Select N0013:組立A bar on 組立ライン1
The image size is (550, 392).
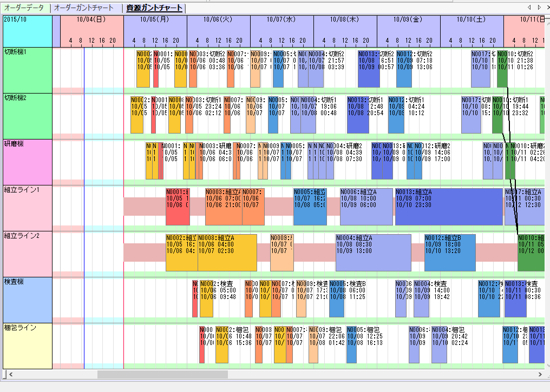pos(449,207)
